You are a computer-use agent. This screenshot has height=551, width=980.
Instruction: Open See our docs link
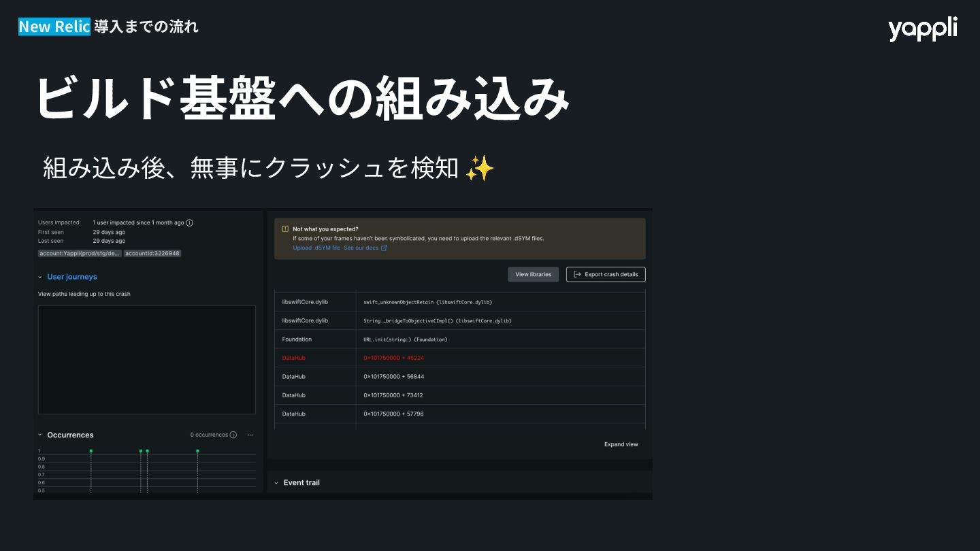(x=361, y=248)
